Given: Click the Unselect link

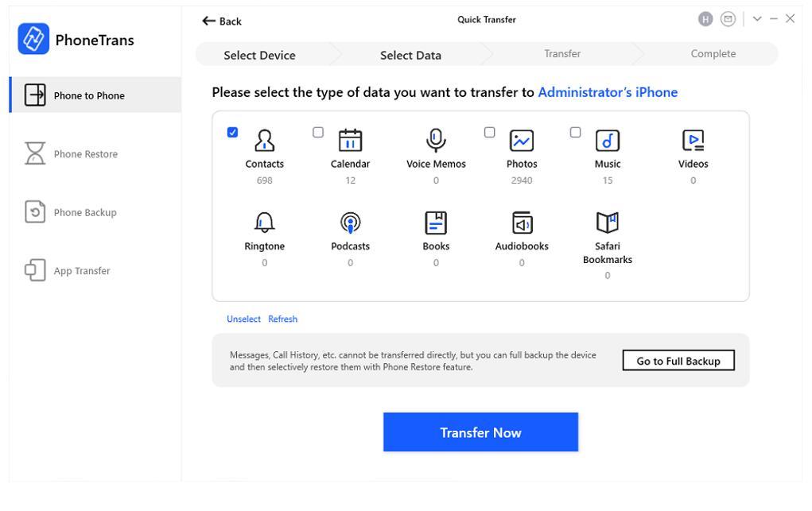Looking at the screenshot, I should coord(243,319).
